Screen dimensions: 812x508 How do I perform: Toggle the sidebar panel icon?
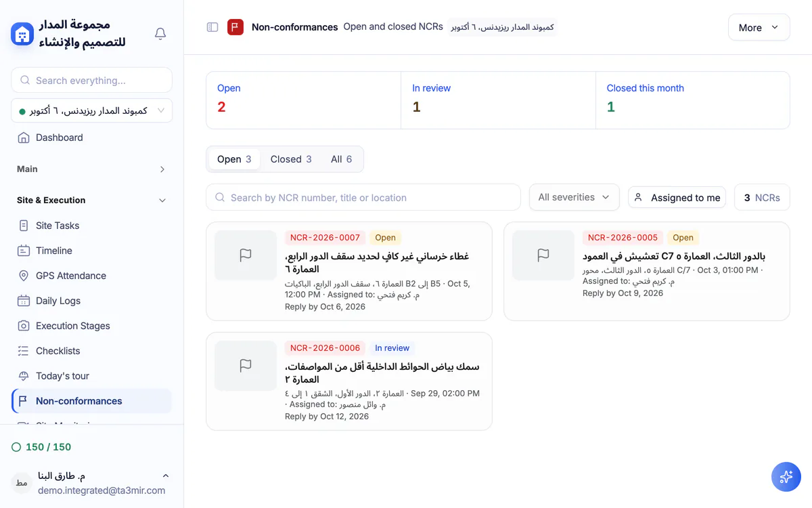[212, 27]
